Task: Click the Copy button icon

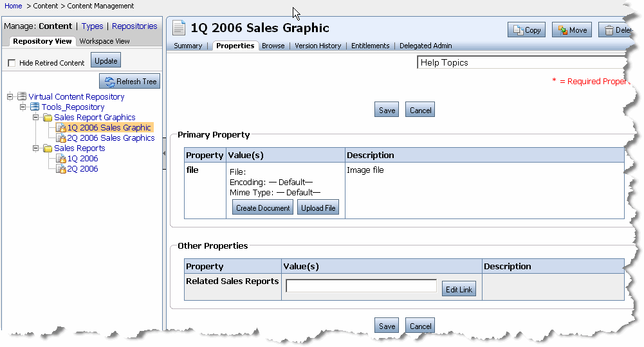Action: [x=518, y=30]
